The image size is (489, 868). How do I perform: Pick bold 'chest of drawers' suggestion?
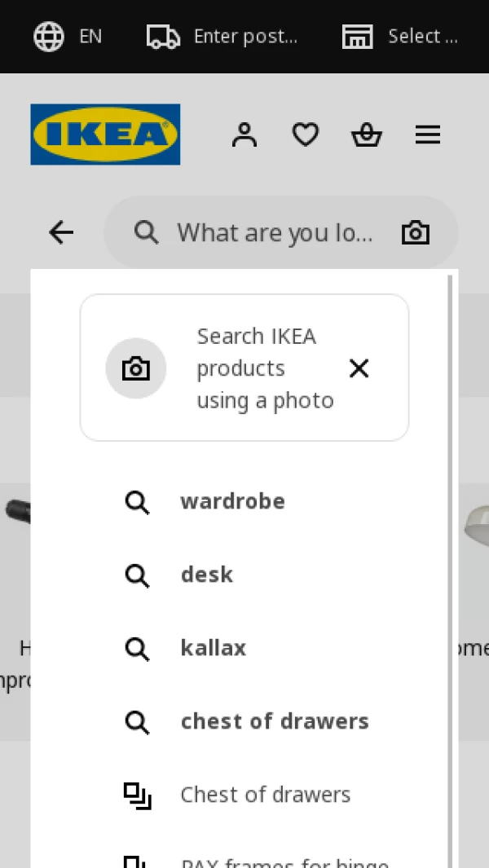click(275, 721)
